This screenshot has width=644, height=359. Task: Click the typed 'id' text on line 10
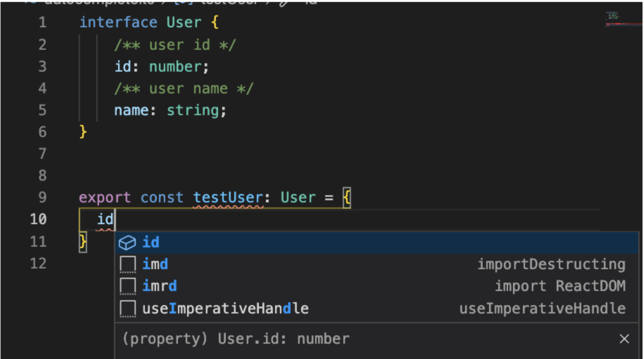(106, 219)
